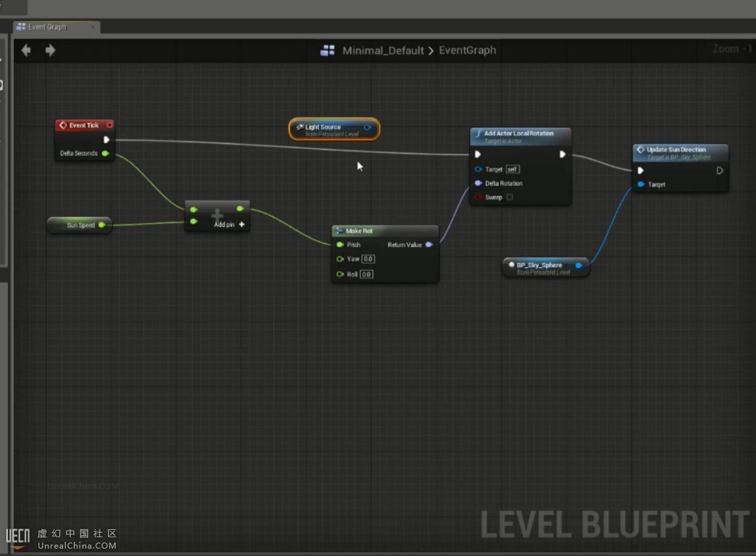Screen dimensions: 756x556
Task: Click the EventGraph breadcrumb label
Action: coord(467,50)
